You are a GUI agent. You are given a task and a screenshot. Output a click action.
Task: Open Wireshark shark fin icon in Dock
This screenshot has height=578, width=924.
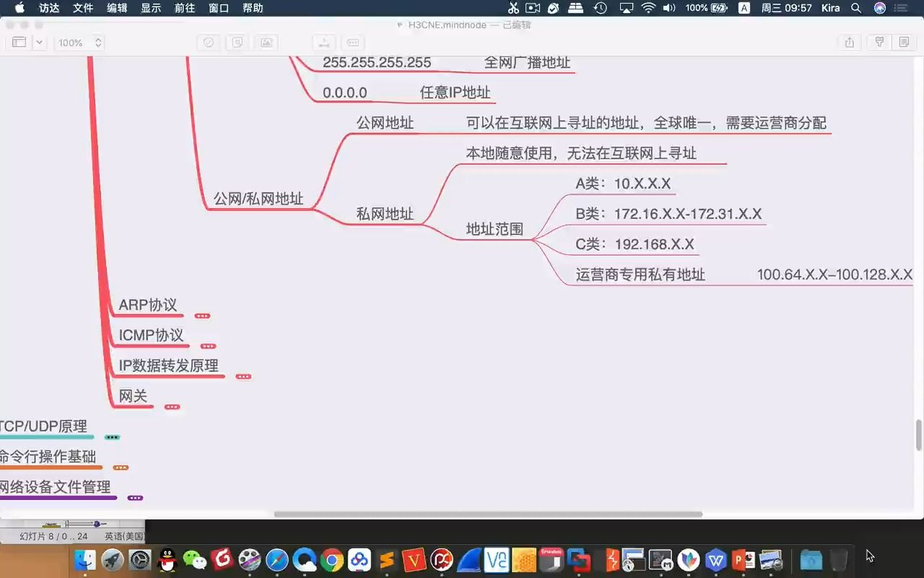[469, 560]
